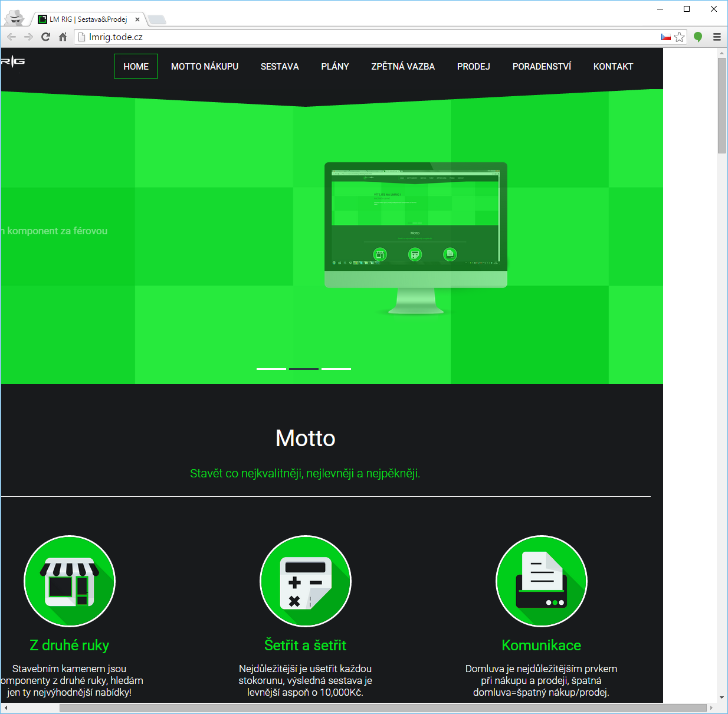This screenshot has width=728, height=714.
Task: Select the first slider indicator dash
Action: pyautogui.click(x=271, y=369)
